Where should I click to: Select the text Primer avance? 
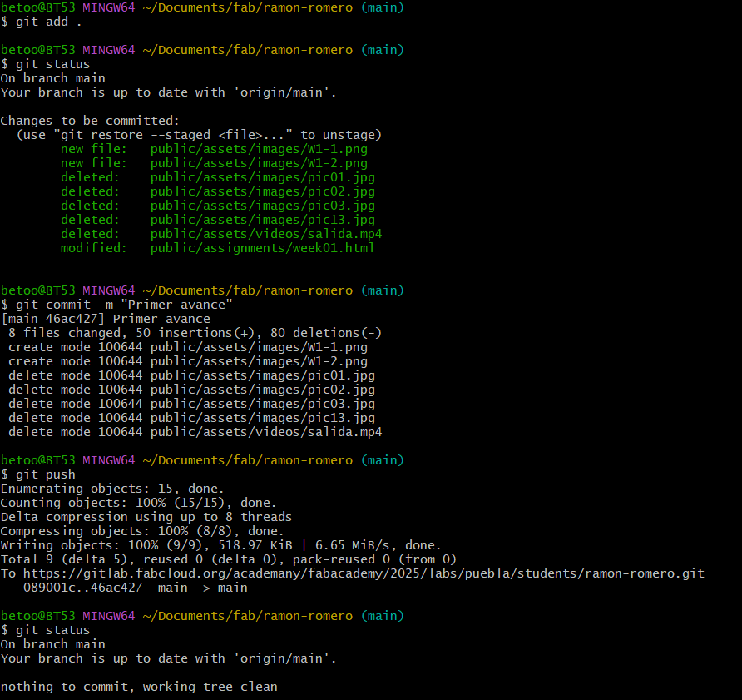pyautogui.click(x=161, y=318)
